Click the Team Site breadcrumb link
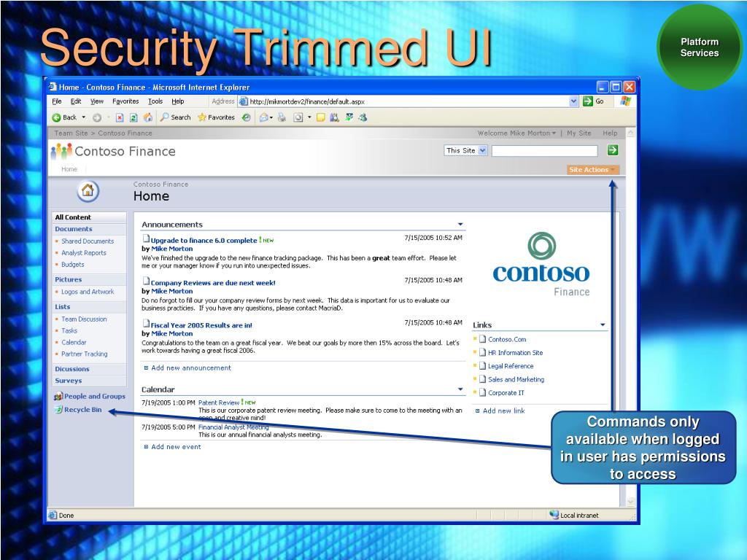 click(x=71, y=133)
